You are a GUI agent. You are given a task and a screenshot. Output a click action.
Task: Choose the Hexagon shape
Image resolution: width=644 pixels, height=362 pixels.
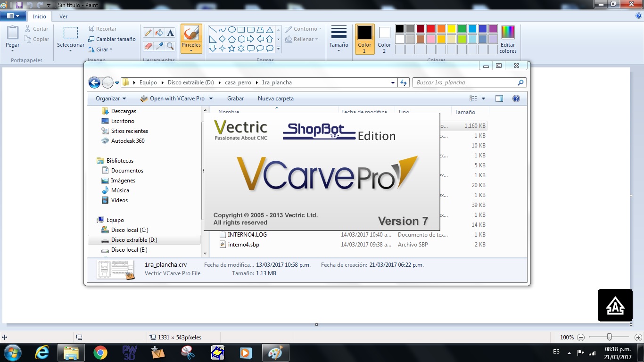[241, 39]
